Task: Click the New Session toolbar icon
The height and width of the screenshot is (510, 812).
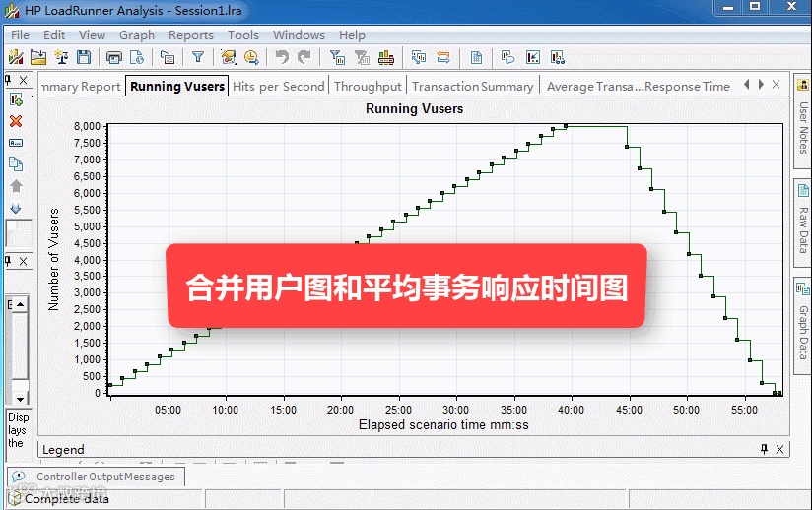Action: click(16, 57)
